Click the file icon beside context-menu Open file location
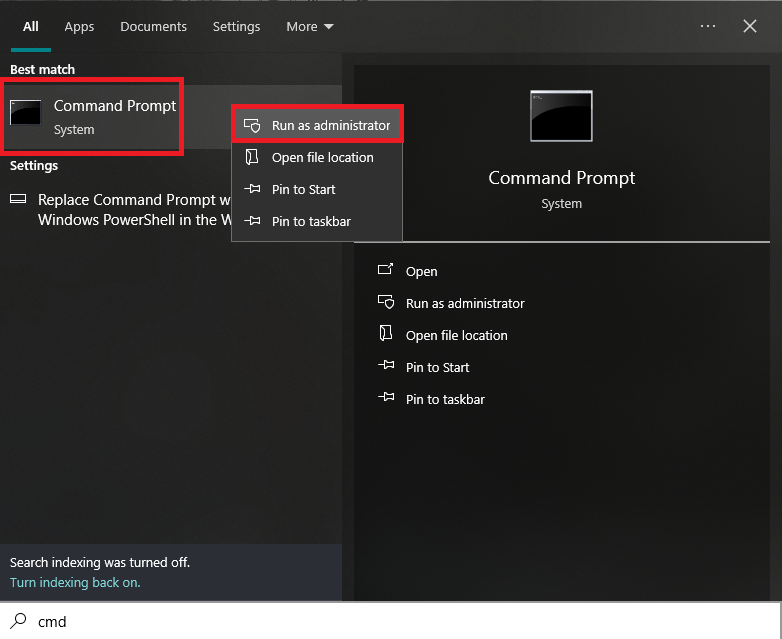The width and height of the screenshot is (782, 639). point(253,158)
